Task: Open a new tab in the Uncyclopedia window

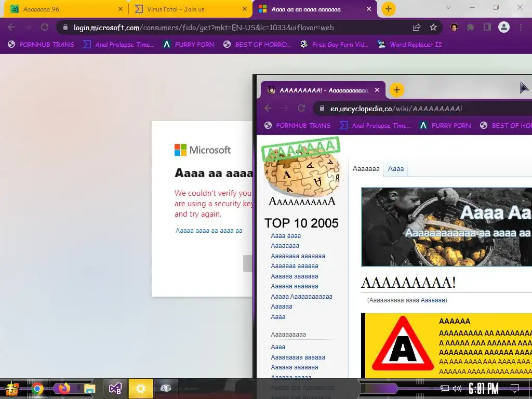Action: click(x=396, y=90)
